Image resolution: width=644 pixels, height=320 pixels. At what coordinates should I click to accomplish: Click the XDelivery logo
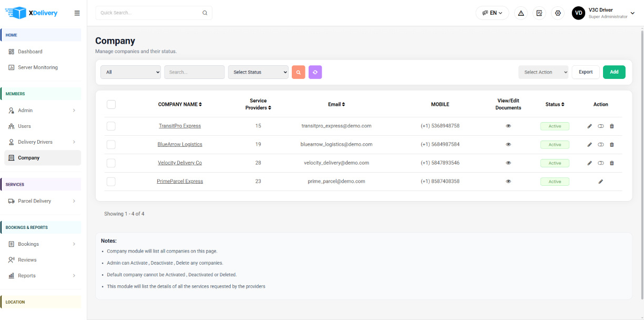click(31, 13)
